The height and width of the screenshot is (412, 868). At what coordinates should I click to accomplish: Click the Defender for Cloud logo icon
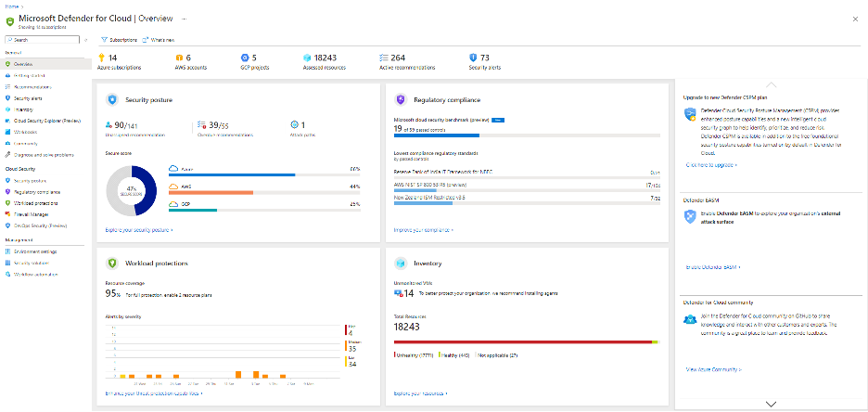10,21
